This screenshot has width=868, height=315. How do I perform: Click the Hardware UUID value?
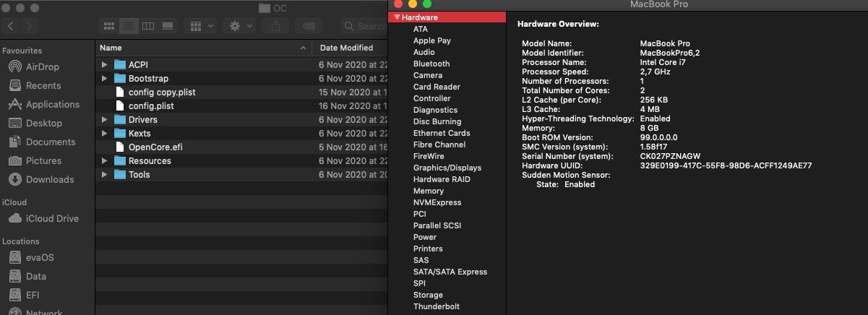726,165
